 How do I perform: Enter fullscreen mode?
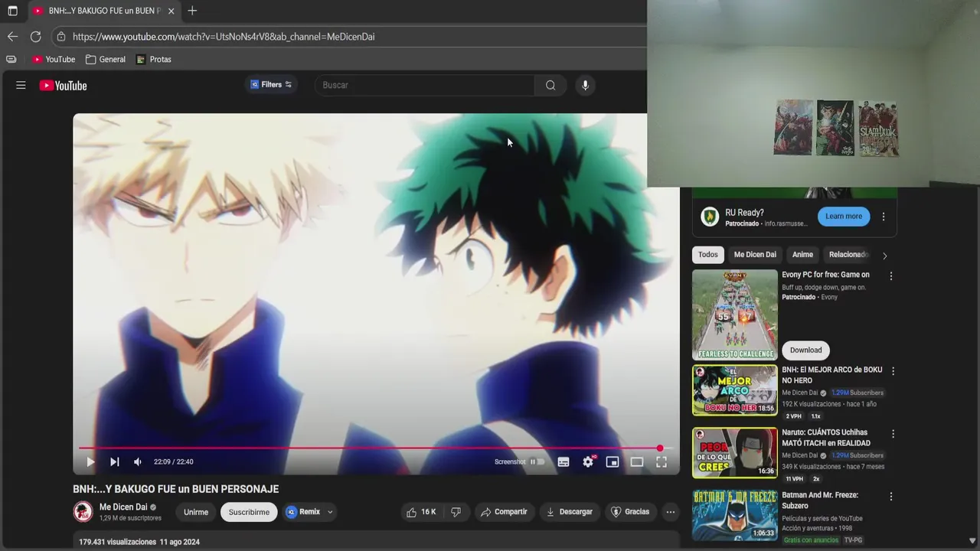coord(661,461)
